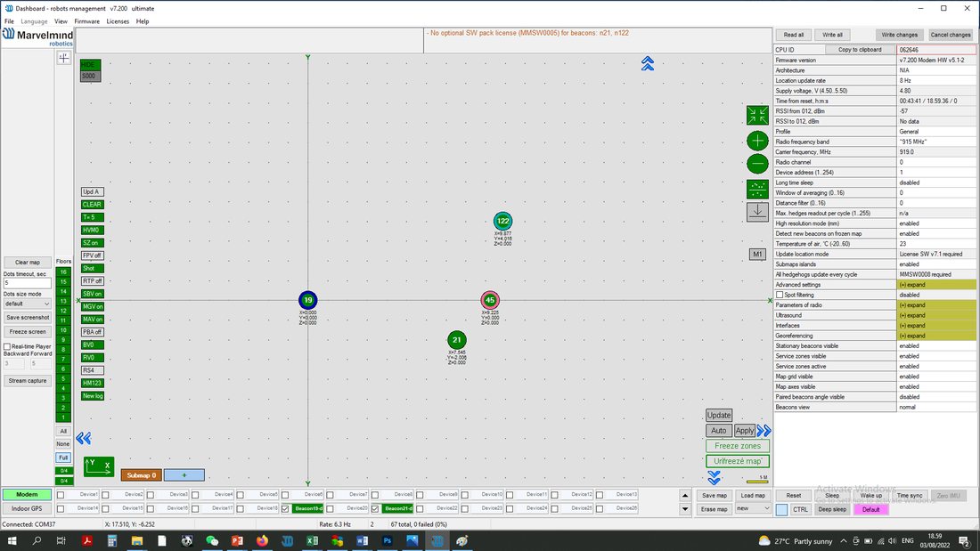Open the 'new' map dropdown
This screenshot has width=980, height=551.
pyautogui.click(x=753, y=508)
